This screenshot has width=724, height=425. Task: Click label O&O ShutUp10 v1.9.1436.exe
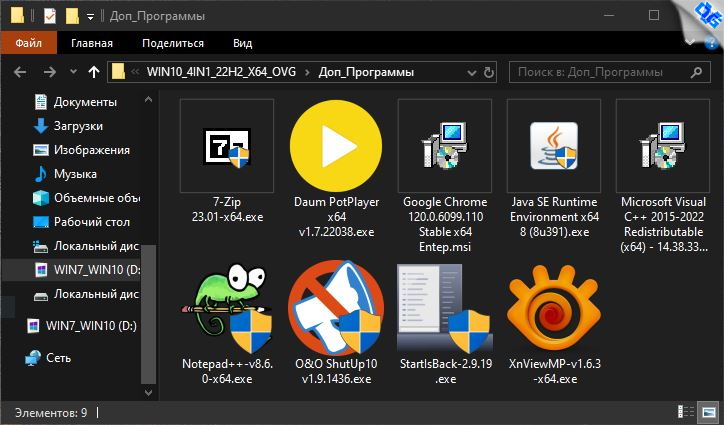pos(337,371)
